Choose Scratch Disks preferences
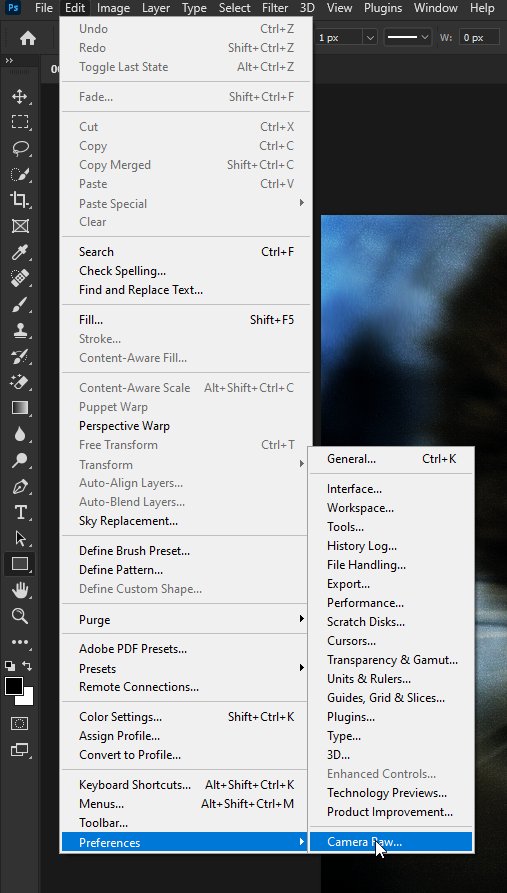Image resolution: width=507 pixels, height=893 pixels. tap(391, 622)
